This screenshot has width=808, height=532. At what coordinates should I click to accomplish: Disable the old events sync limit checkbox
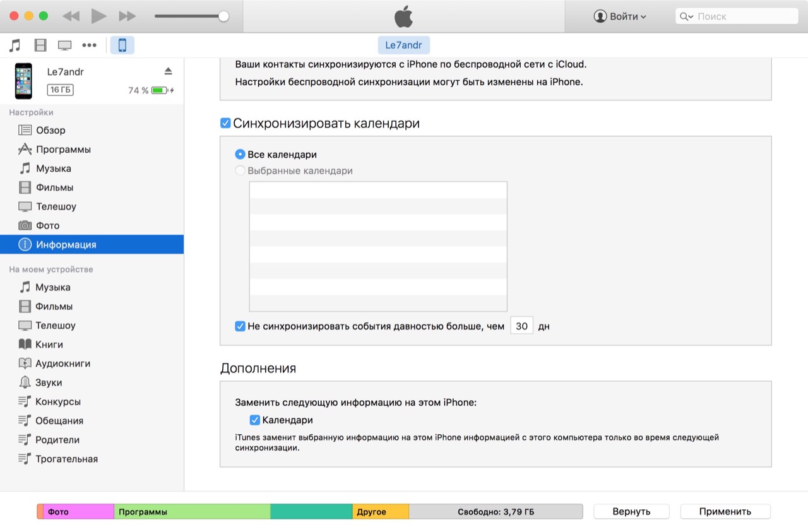(x=240, y=326)
